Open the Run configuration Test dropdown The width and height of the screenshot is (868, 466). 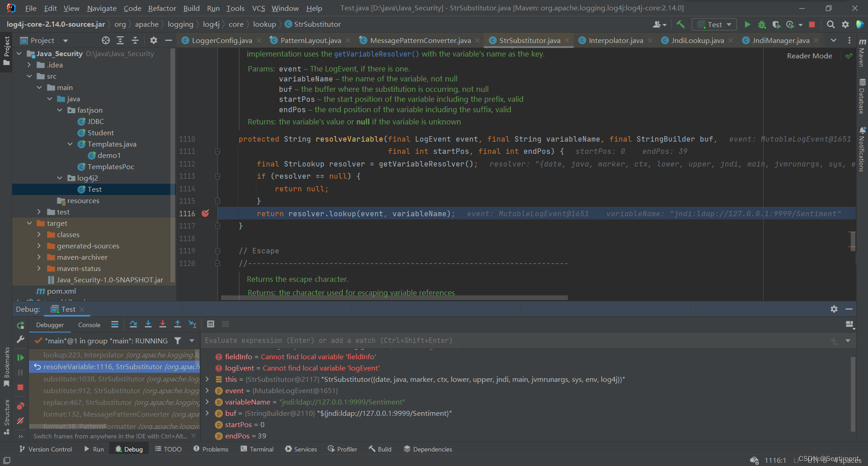point(714,24)
